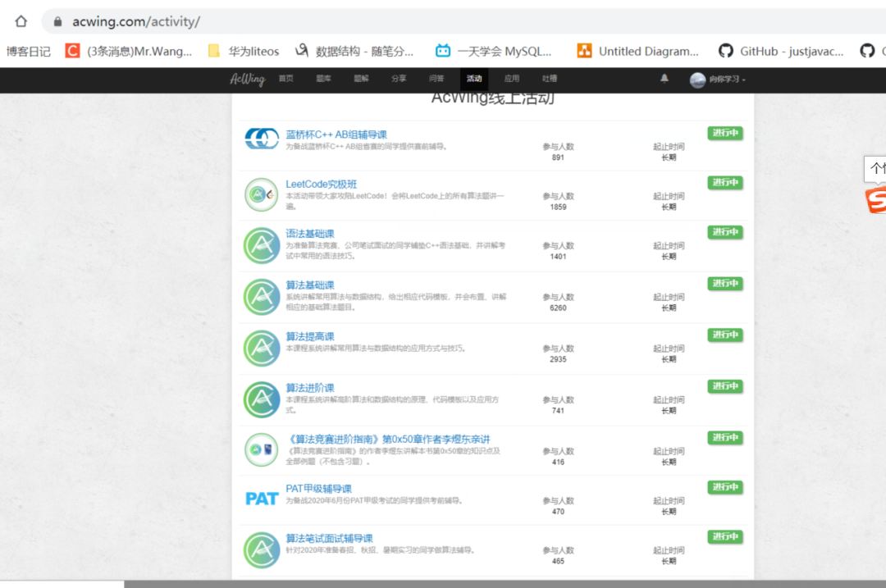Open the LeetCode究极班 link
The width and height of the screenshot is (886, 588).
pyautogui.click(x=321, y=185)
